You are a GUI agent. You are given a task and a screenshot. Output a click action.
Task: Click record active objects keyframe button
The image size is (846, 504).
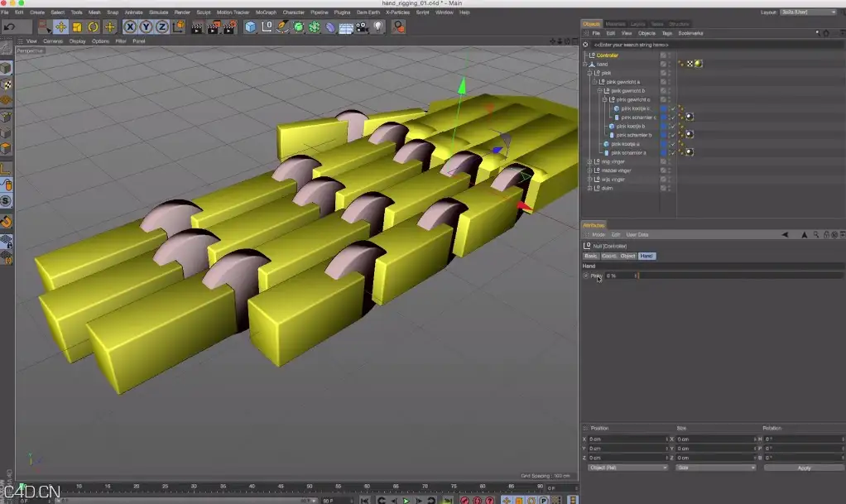(x=464, y=500)
